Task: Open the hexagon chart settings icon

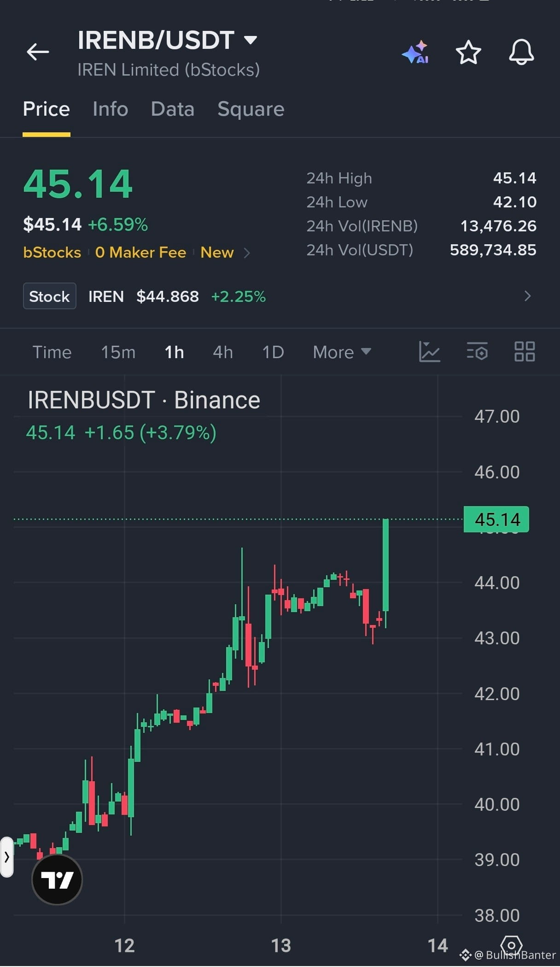Action: pyautogui.click(x=511, y=945)
